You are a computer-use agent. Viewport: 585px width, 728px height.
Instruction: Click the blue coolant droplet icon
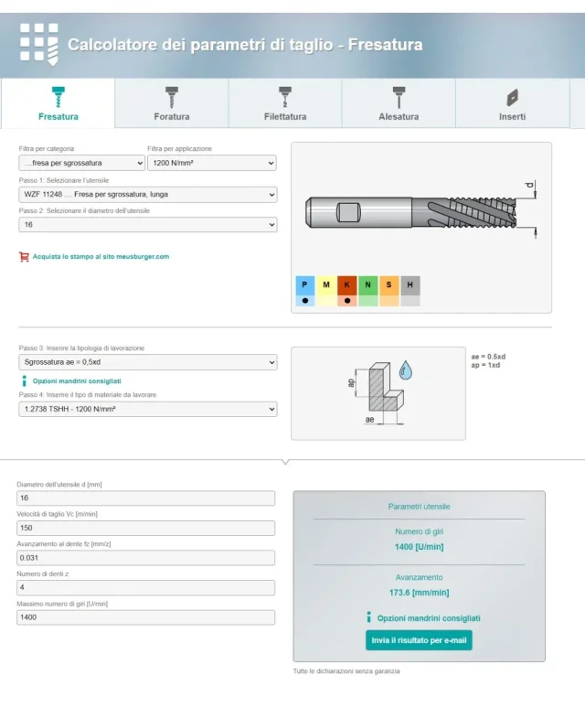pyautogui.click(x=406, y=370)
